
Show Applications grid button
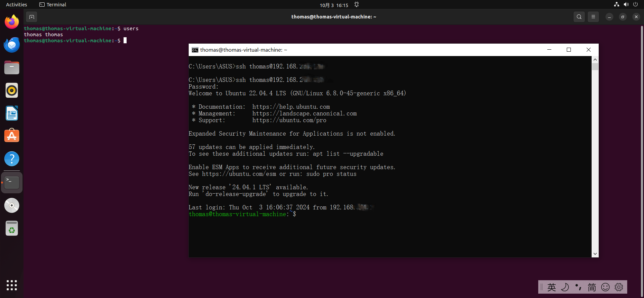12,285
